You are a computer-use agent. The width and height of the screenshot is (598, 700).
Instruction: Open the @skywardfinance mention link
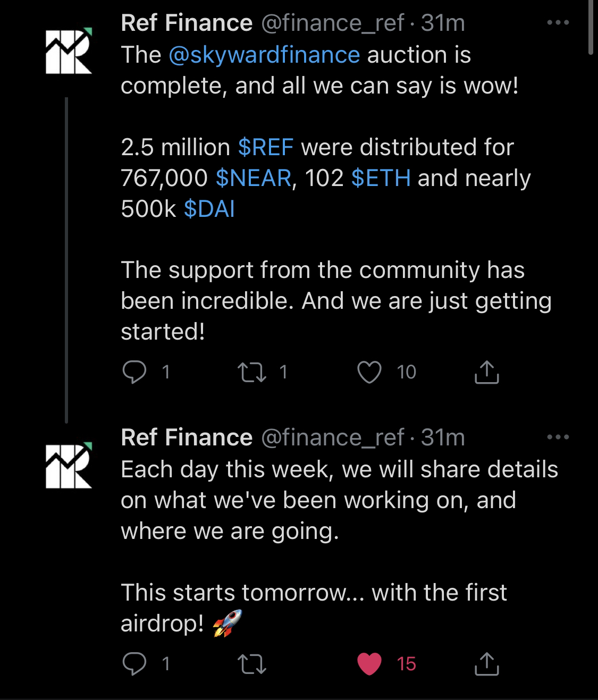[264, 55]
